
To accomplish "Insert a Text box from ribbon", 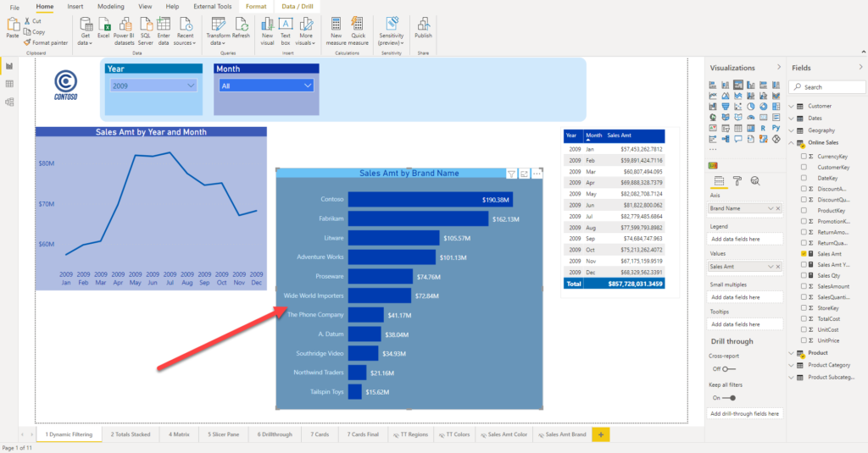I will click(x=286, y=31).
